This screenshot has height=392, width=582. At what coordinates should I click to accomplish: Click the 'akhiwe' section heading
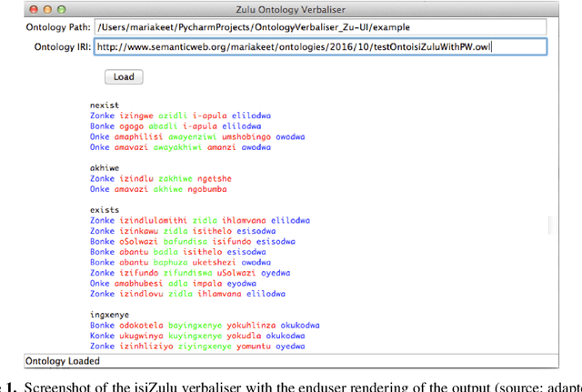tap(105, 169)
